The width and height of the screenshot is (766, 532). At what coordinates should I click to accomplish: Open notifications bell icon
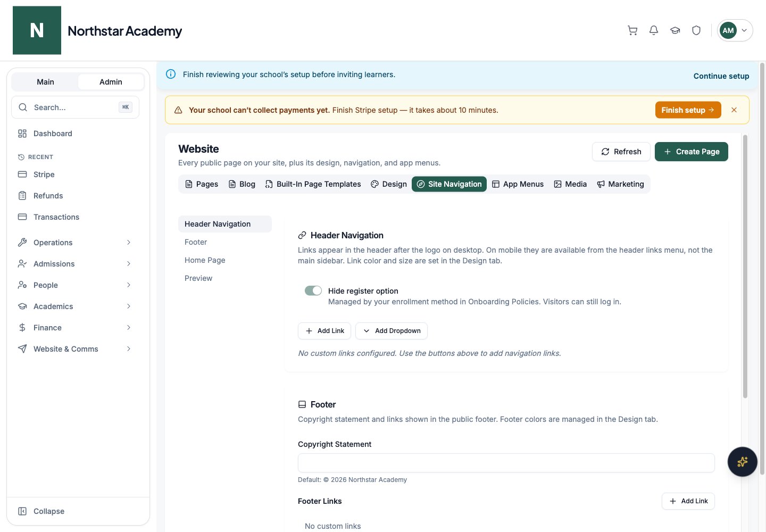(x=654, y=30)
